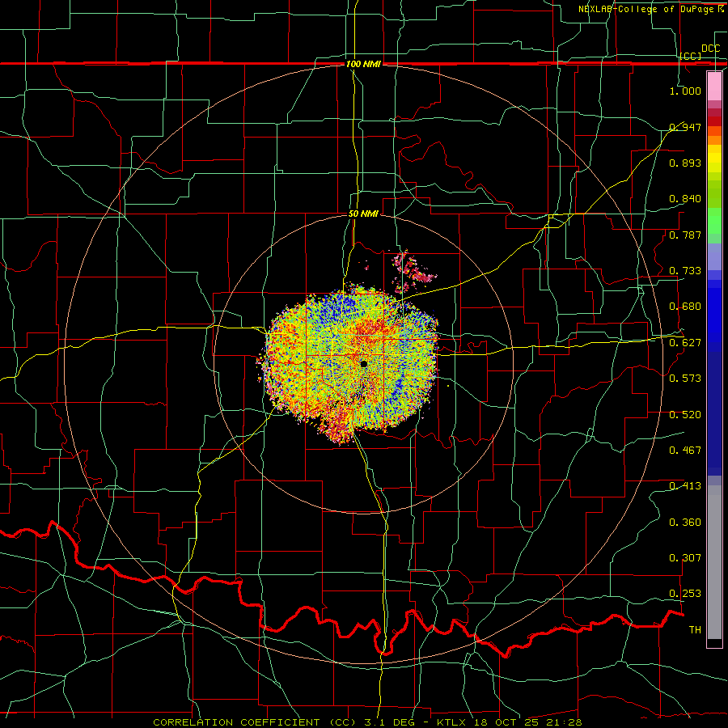The image size is (728, 728).
Task: Click the 0.520 legend value
Action: [685, 415]
